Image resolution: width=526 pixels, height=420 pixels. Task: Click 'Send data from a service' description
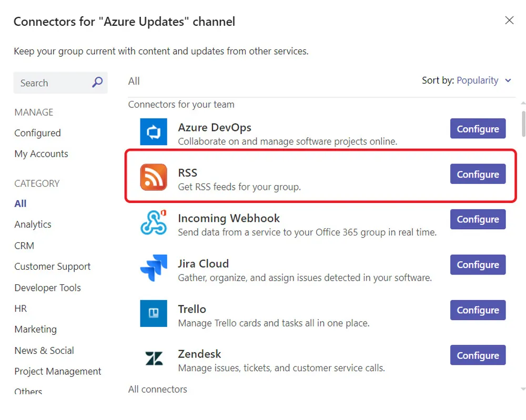coord(307,232)
